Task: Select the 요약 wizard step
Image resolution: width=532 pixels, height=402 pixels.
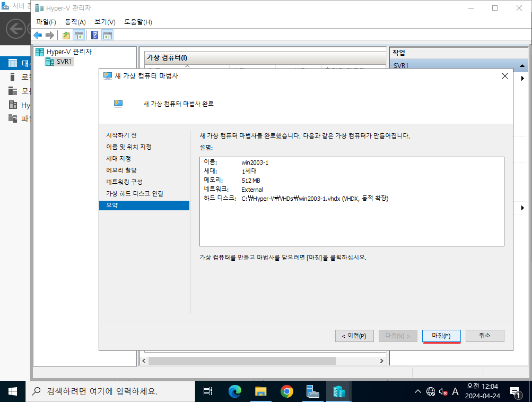Action: coord(144,205)
